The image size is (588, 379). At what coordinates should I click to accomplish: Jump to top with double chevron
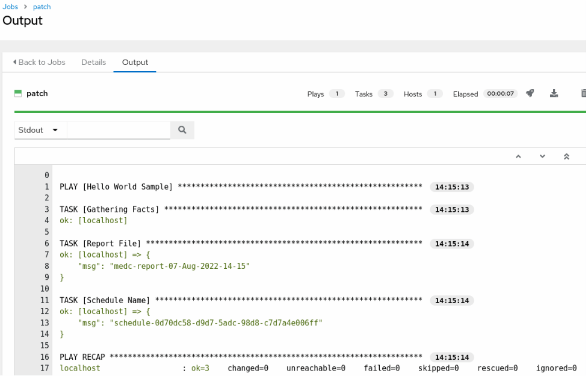(x=566, y=156)
